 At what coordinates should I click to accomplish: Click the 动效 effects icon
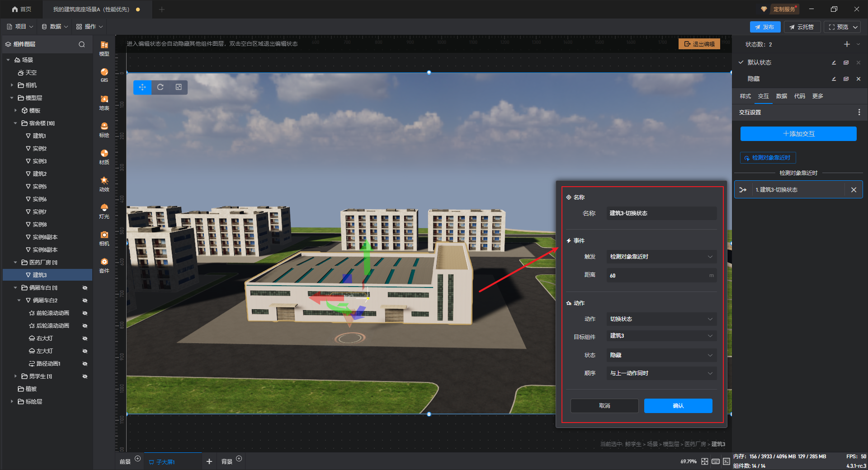click(x=104, y=183)
